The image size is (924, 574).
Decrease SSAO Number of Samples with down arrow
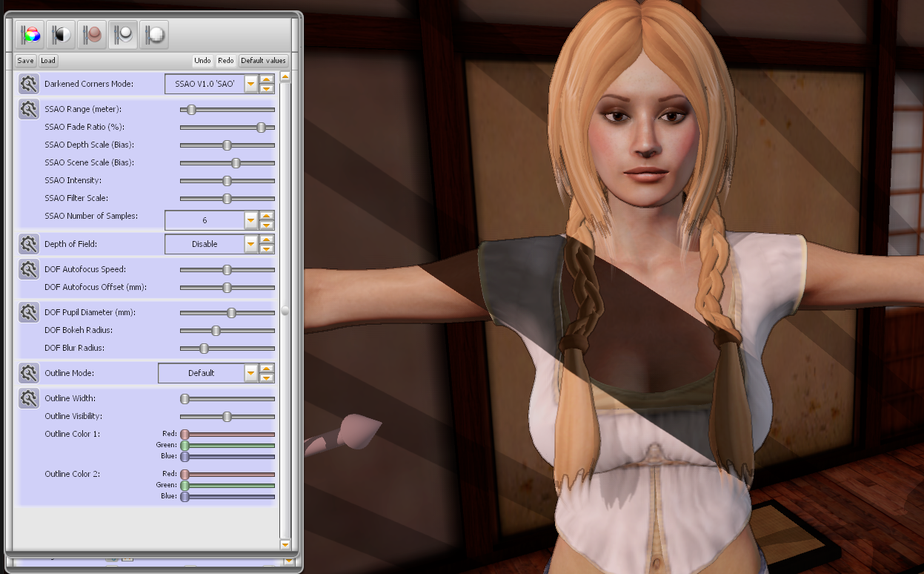[x=267, y=225]
